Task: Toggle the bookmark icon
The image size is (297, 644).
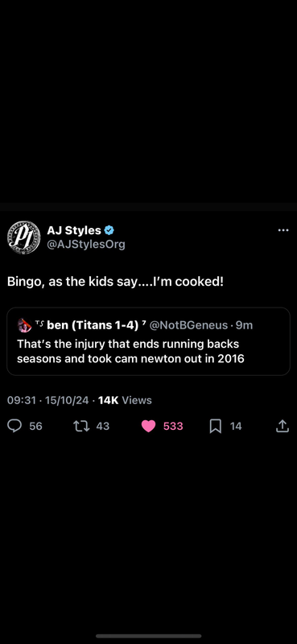Action: click(x=216, y=427)
